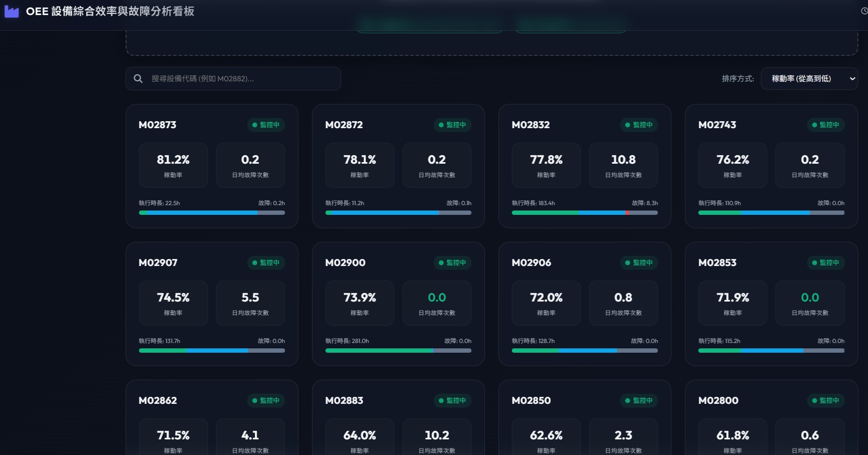Viewport: 868px width, 455px height.
Task: Click the magnifier icon in the search box
Action: click(138, 79)
